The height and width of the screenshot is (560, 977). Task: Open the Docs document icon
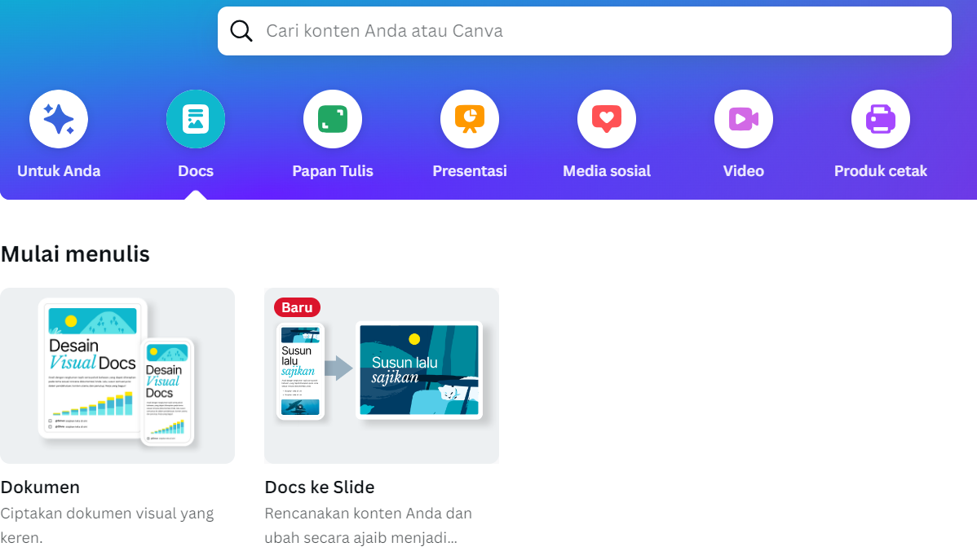click(195, 118)
